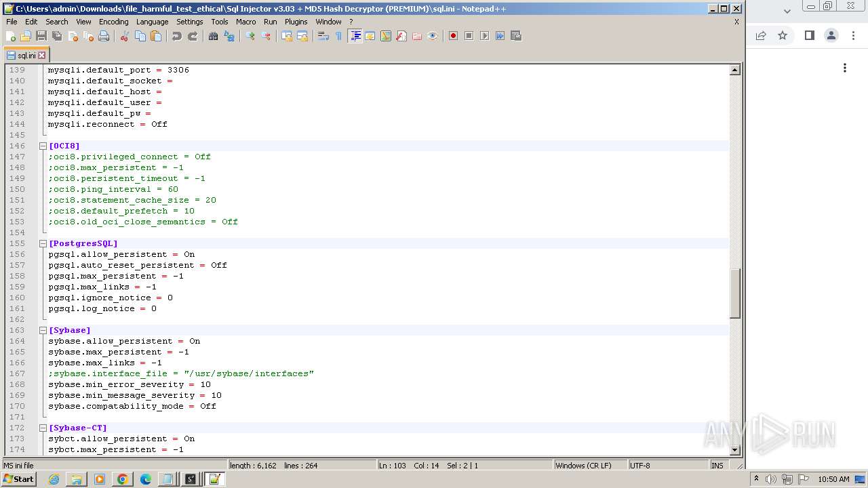Click the editor scrollbar up arrow
Image resolution: width=868 pixels, height=488 pixels.
coord(734,70)
